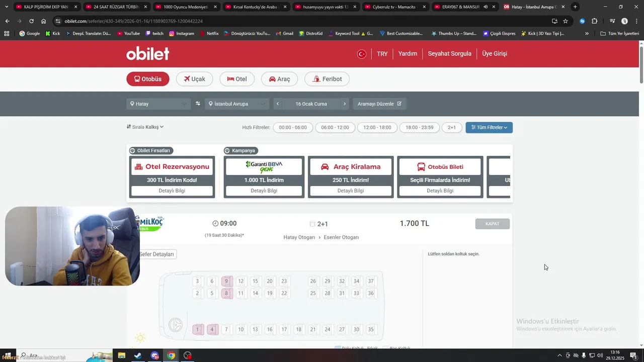Open the 16 Ocak Cuma date picker

[x=311, y=104]
